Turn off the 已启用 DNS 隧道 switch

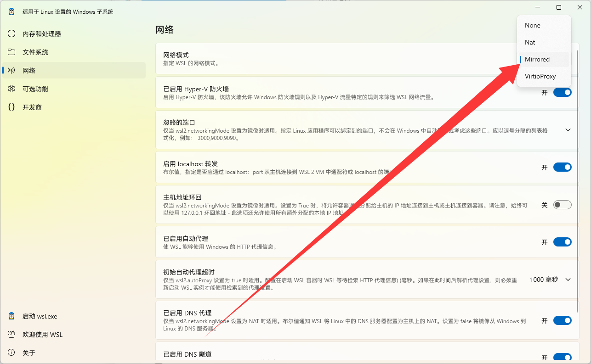[x=562, y=357]
